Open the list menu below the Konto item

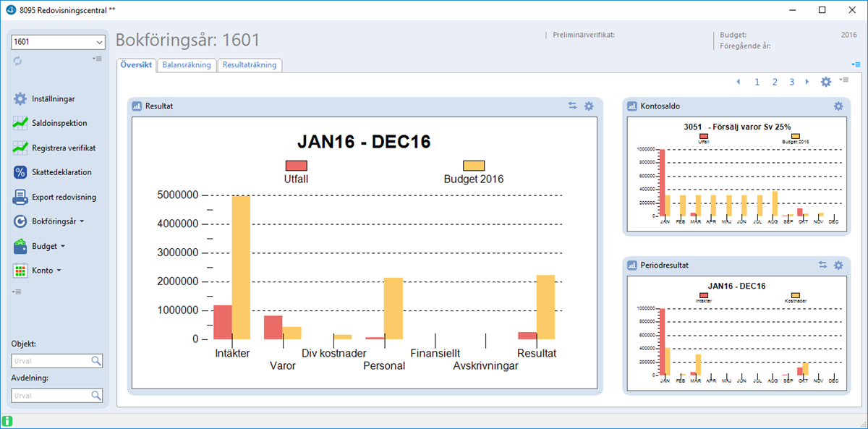click(x=17, y=292)
